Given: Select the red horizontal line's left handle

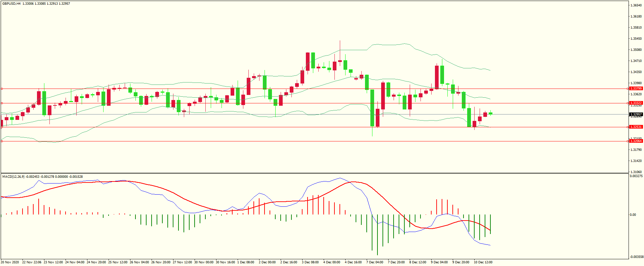Looking at the screenshot, I should point(2,103).
